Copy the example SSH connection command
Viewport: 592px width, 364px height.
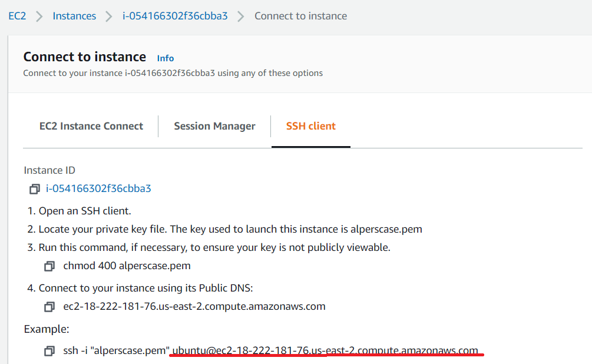tap(49, 350)
